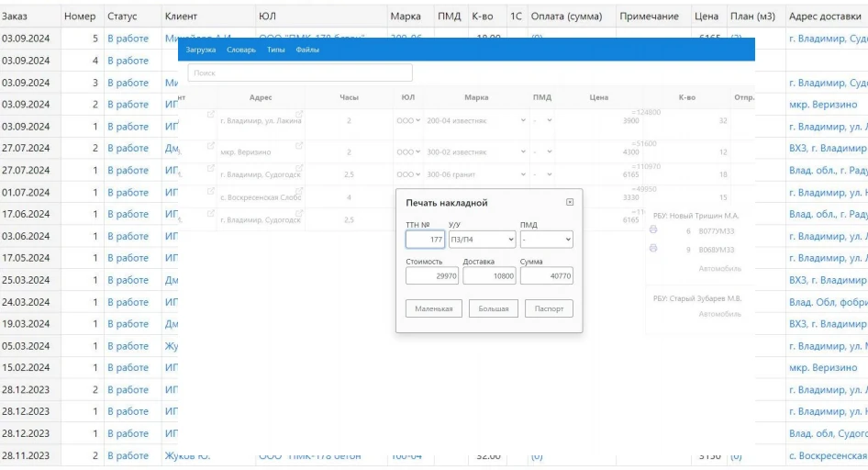Expand Марка dropdown with 300-06 гранит

[x=476, y=174]
